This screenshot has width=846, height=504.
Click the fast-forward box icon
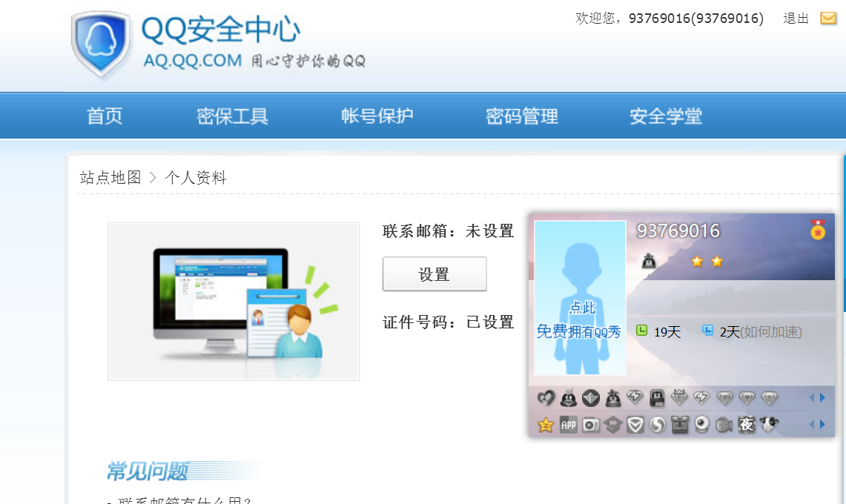pos(613,425)
